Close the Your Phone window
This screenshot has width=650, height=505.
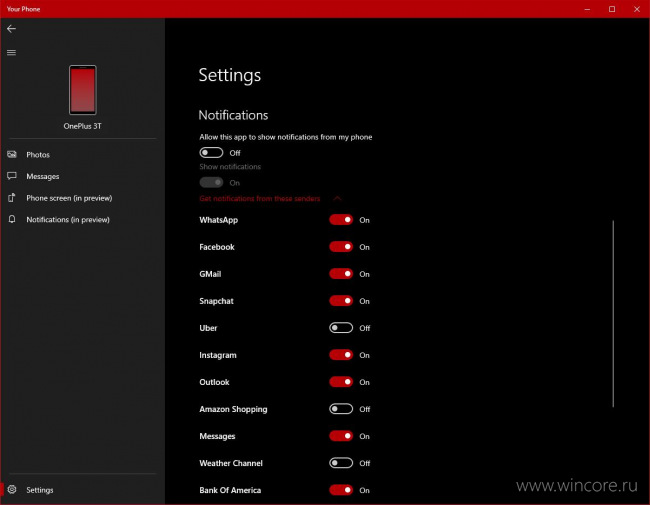pos(637,9)
